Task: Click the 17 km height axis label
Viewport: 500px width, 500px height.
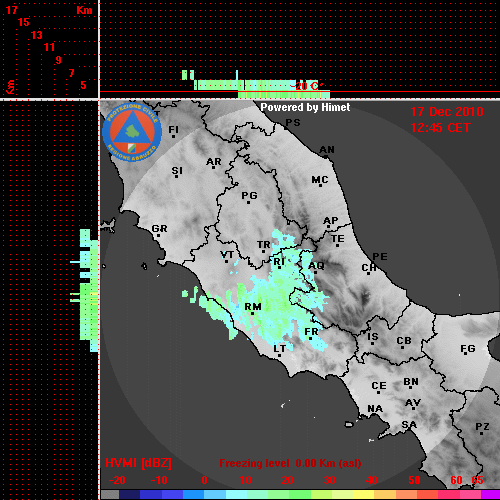Action: coord(11,10)
